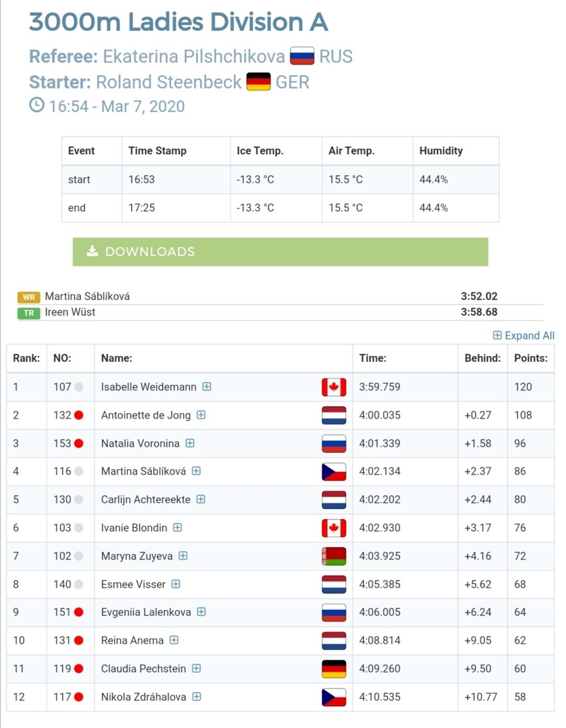Click the Time column header
The width and height of the screenshot is (566, 728).
[x=372, y=359]
